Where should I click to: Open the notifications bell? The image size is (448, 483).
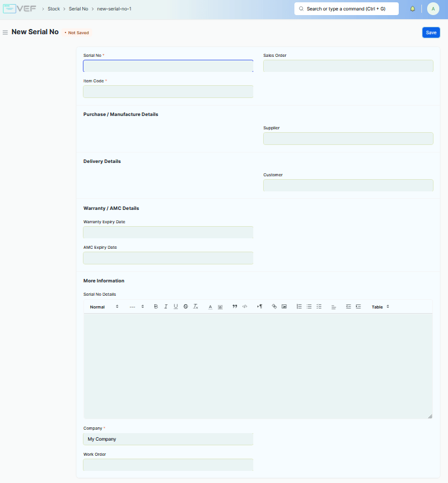413,9
